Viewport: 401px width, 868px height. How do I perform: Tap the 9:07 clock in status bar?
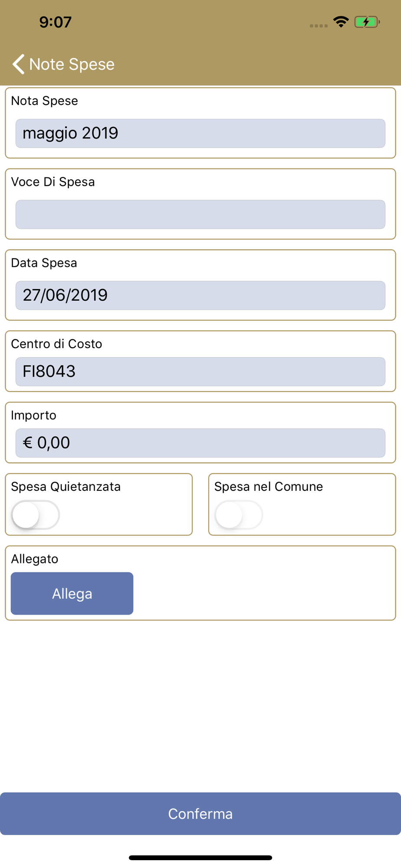pyautogui.click(x=55, y=22)
